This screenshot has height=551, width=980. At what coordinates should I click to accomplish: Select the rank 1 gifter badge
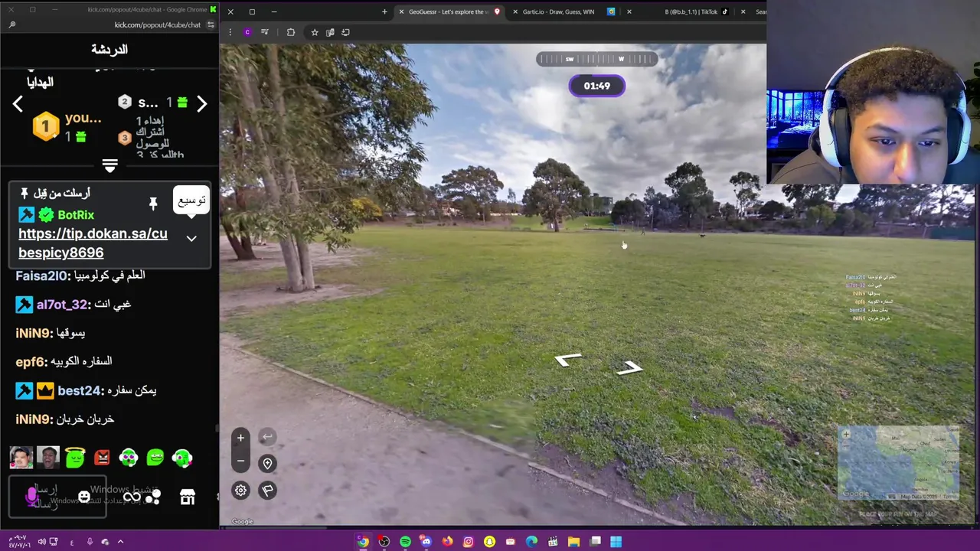[x=46, y=126]
